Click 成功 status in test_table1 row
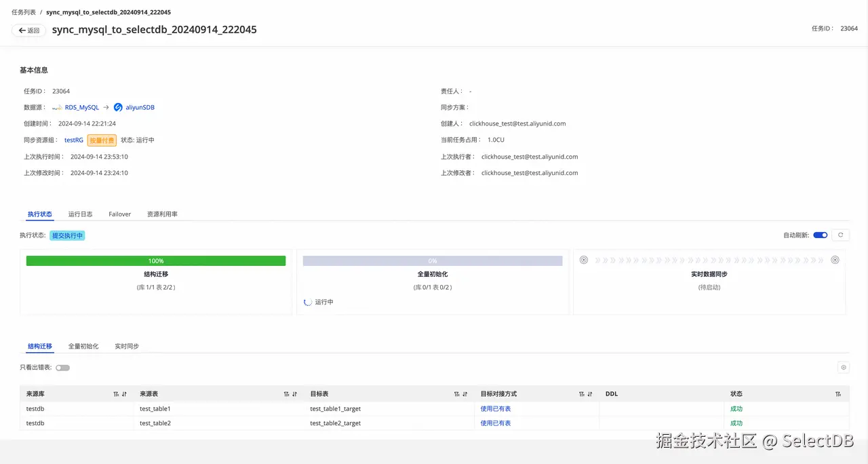The width and height of the screenshot is (868, 464). coord(736,408)
